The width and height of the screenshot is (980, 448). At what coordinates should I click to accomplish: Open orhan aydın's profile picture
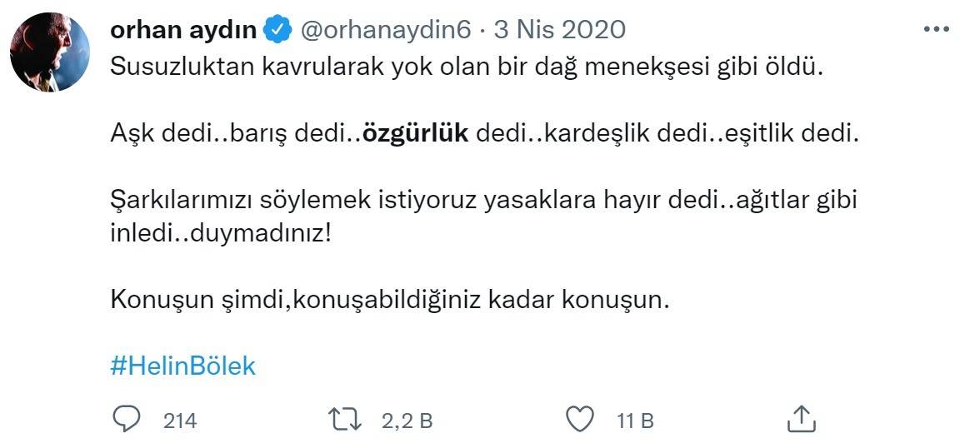click(49, 52)
